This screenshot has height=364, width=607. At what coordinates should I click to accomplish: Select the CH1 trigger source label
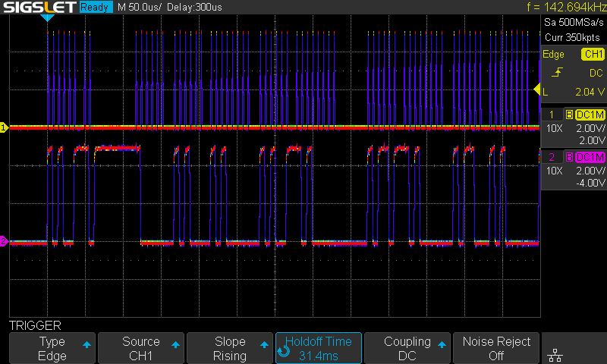click(x=593, y=54)
